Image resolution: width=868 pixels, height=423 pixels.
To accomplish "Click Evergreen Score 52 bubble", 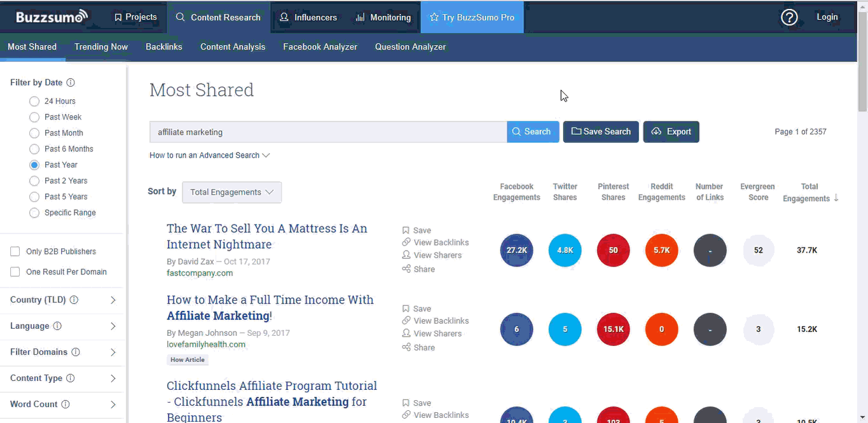I will point(758,250).
